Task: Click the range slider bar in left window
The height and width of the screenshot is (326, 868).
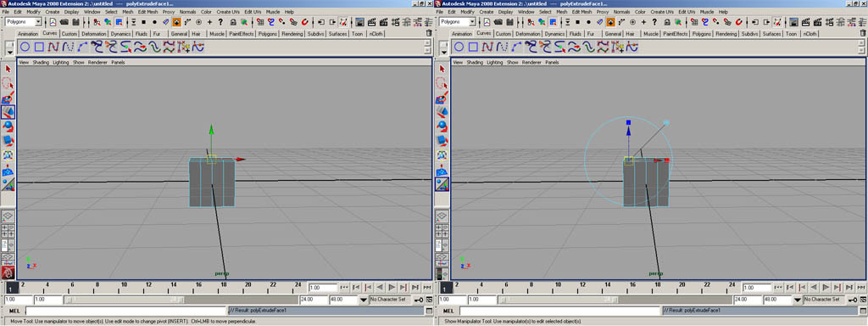Action: coord(124,300)
